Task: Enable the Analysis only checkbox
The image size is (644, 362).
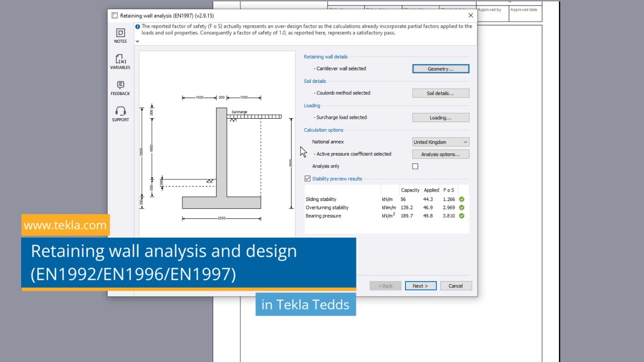Action: pos(415,166)
